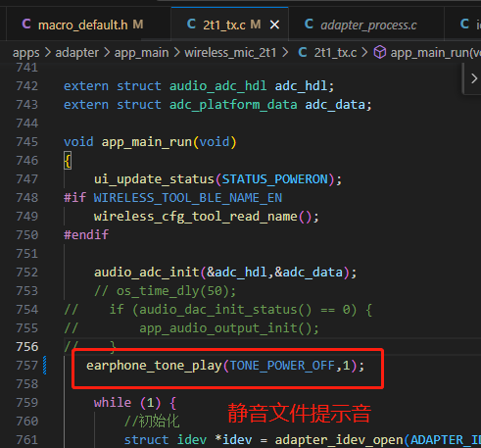Click the '//初始化' comment on line 760
The image size is (481, 448).
pos(152,422)
